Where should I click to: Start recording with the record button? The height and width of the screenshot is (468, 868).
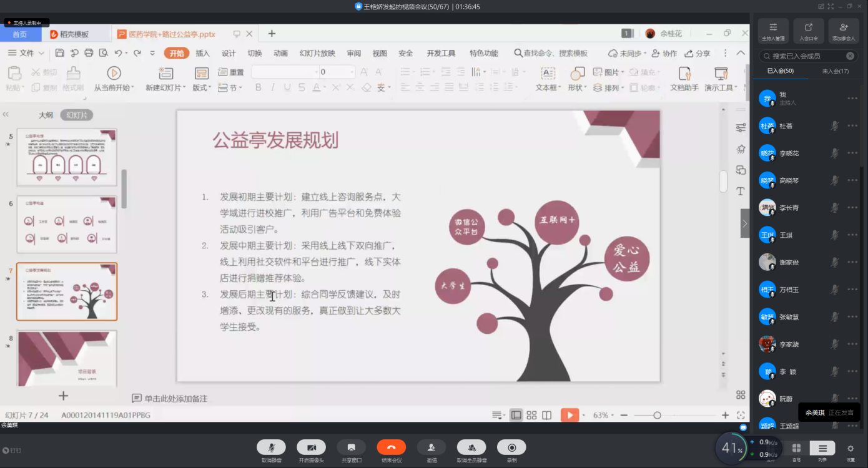pos(511,447)
